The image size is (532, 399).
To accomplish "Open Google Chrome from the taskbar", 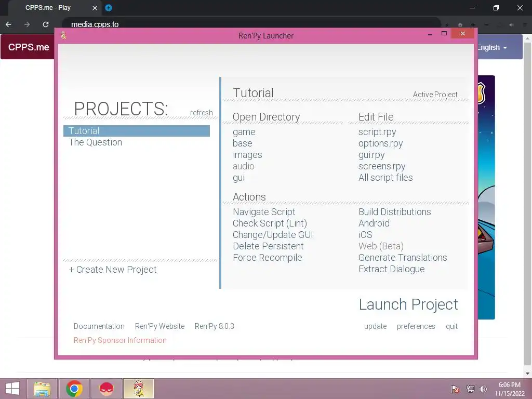I will pyautogui.click(x=74, y=389).
